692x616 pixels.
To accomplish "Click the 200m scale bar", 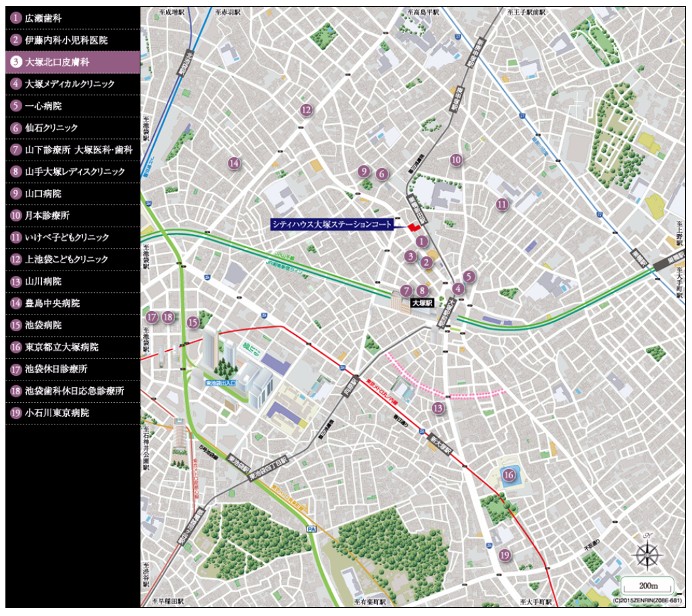I will (x=647, y=584).
